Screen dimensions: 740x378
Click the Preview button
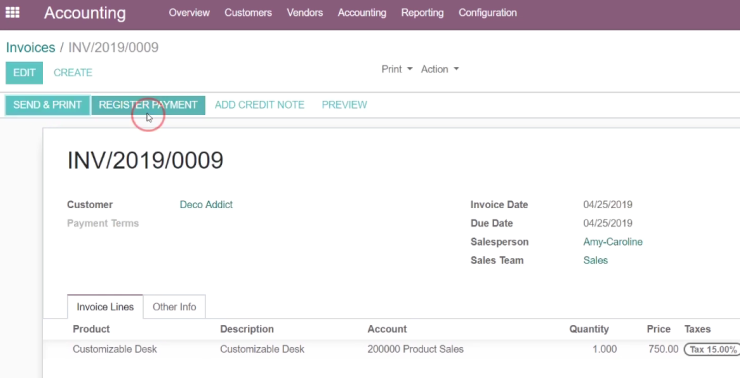point(345,105)
